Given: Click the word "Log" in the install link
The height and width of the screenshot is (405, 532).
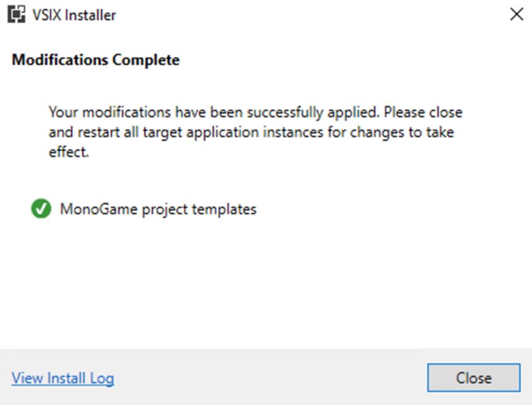Looking at the screenshot, I should [103, 378].
